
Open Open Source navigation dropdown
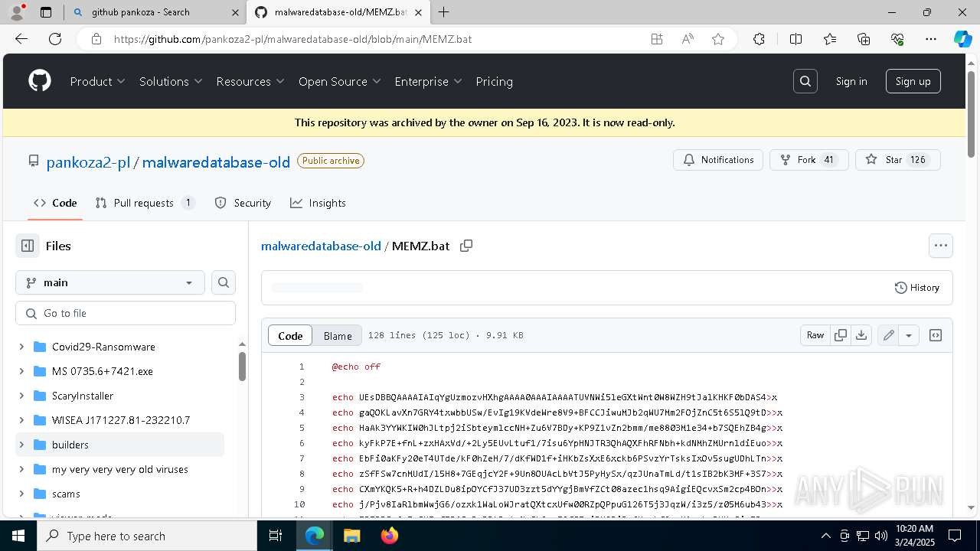(340, 81)
